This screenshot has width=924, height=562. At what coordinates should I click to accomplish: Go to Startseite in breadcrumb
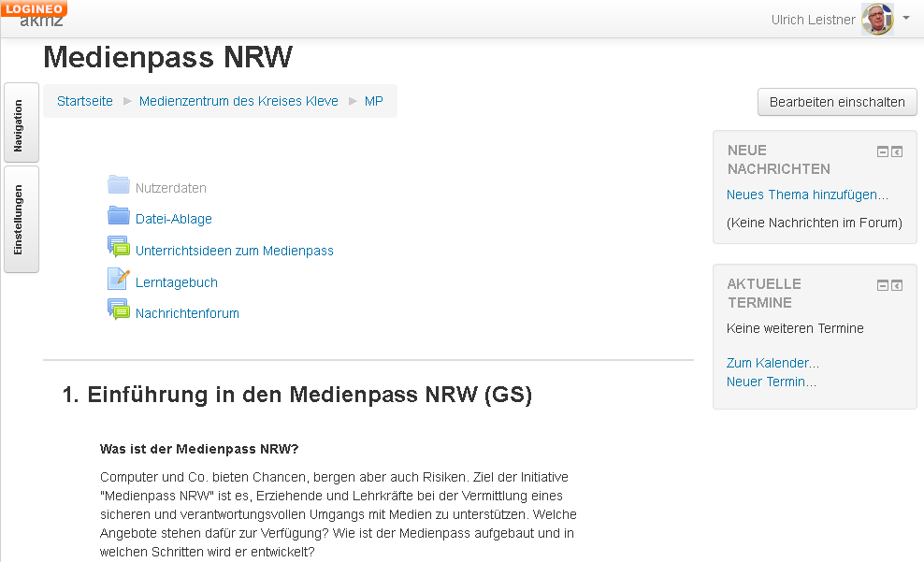[85, 101]
